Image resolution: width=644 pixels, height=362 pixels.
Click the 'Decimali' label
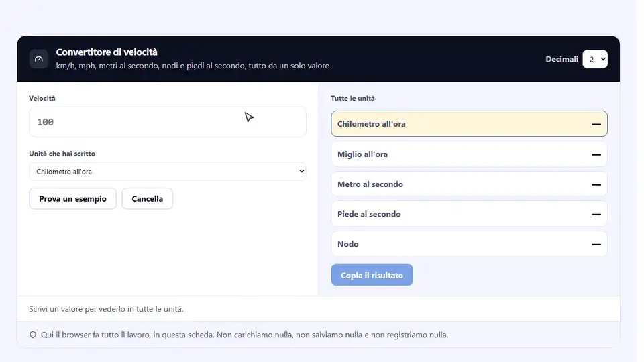(x=561, y=59)
